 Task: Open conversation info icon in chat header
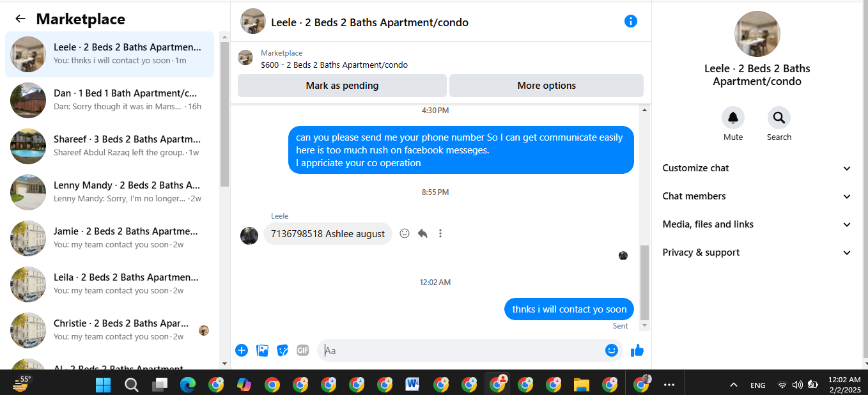[x=630, y=22]
